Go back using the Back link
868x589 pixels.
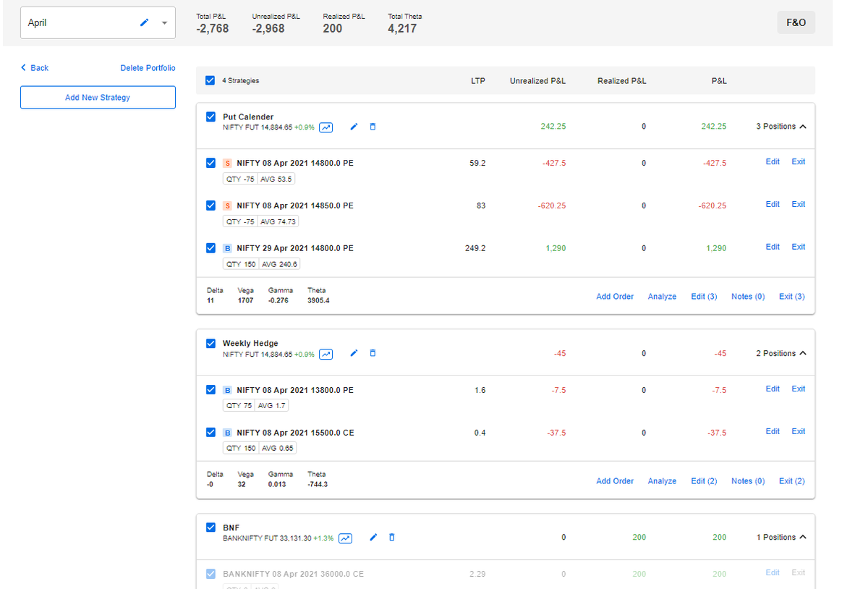coord(35,68)
